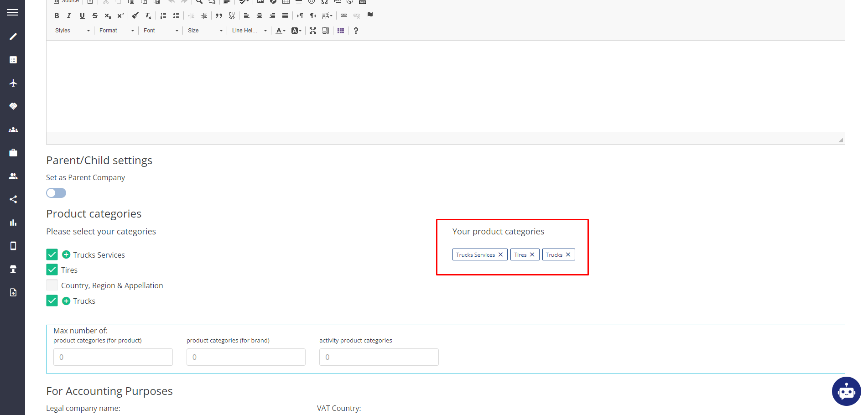Viewport: 868px width, 415px height.
Task: Remove the Trucks Services tag
Action: click(500, 254)
